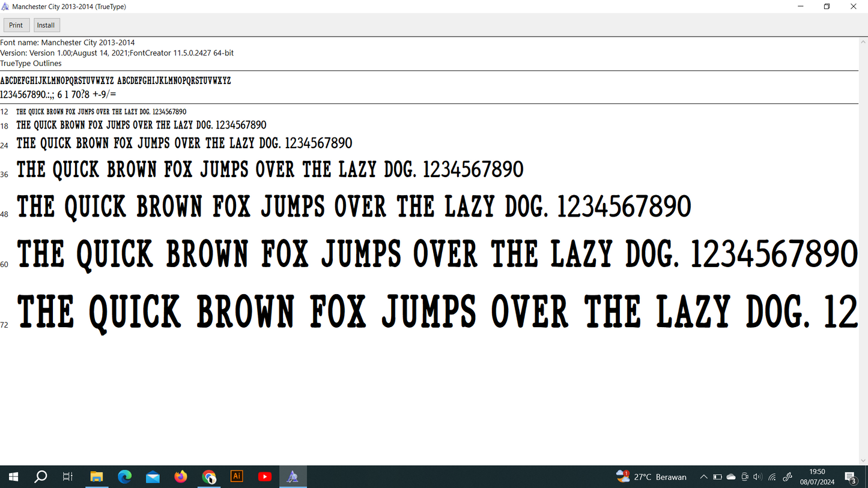This screenshot has width=868, height=488.
Task: Click the '1234567890.:,;' digits sample line
Action: (x=58, y=94)
